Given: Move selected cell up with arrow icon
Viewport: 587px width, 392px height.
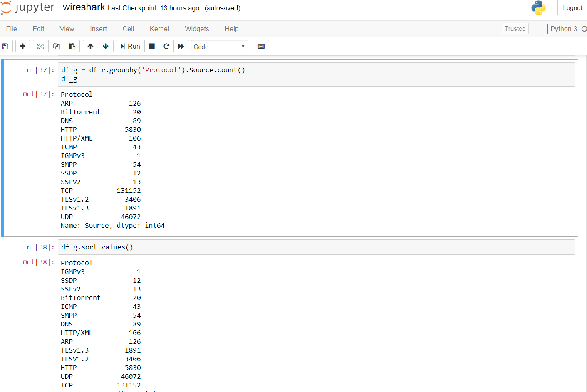Looking at the screenshot, I should point(90,46).
